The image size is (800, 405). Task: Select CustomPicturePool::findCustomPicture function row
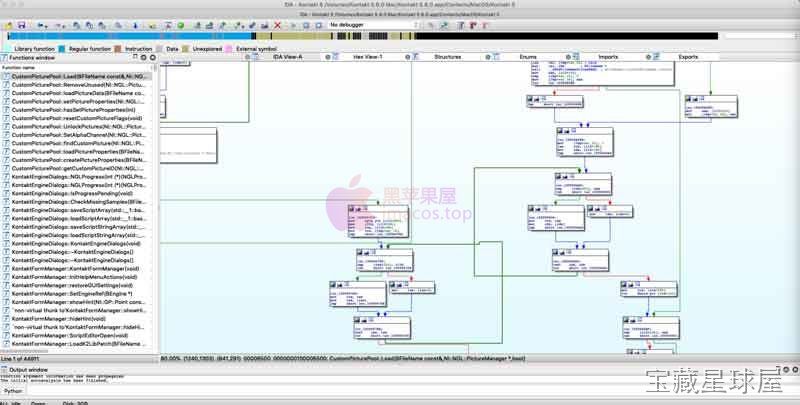[77, 143]
